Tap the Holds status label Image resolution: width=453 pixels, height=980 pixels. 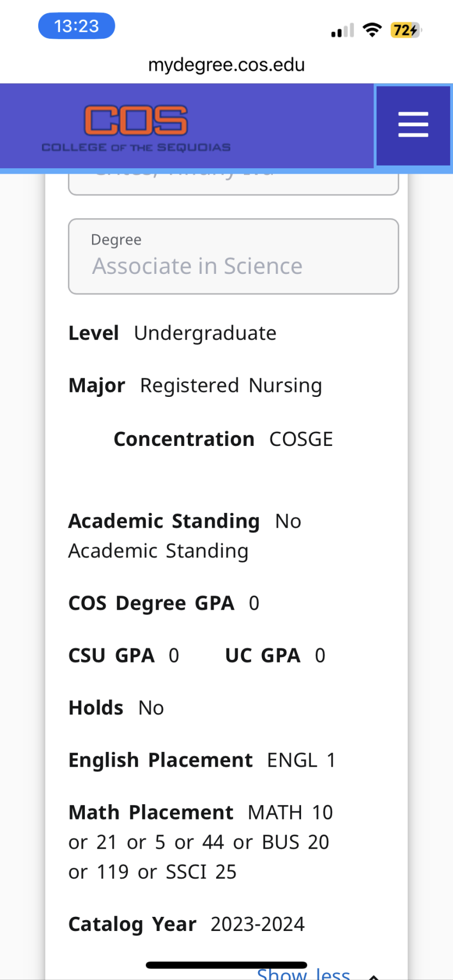[x=96, y=708]
